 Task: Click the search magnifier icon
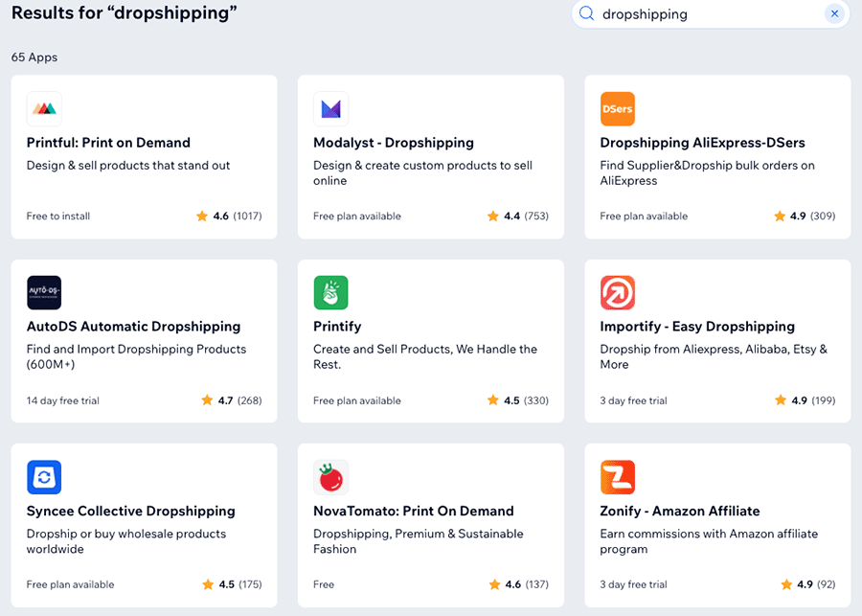586,13
